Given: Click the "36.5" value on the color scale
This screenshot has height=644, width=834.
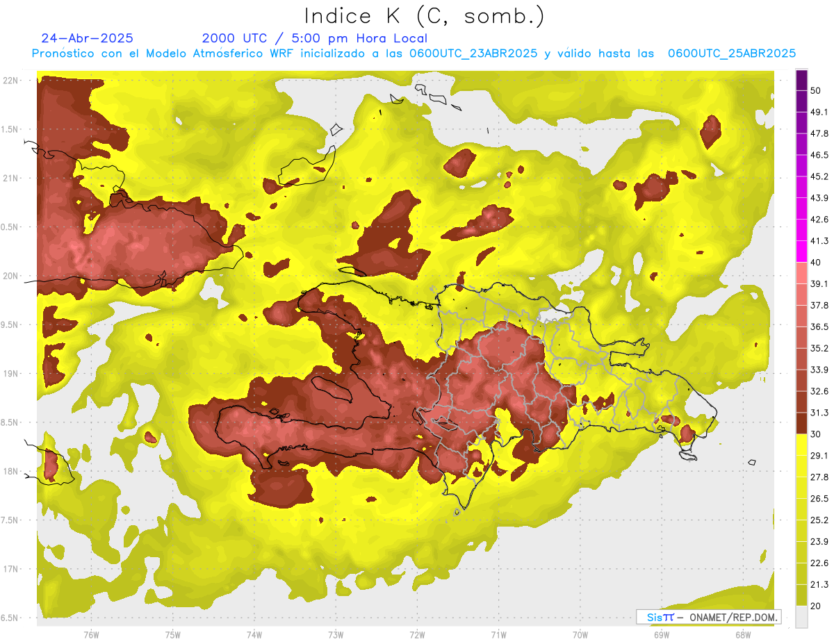Looking at the screenshot, I should 819,327.
